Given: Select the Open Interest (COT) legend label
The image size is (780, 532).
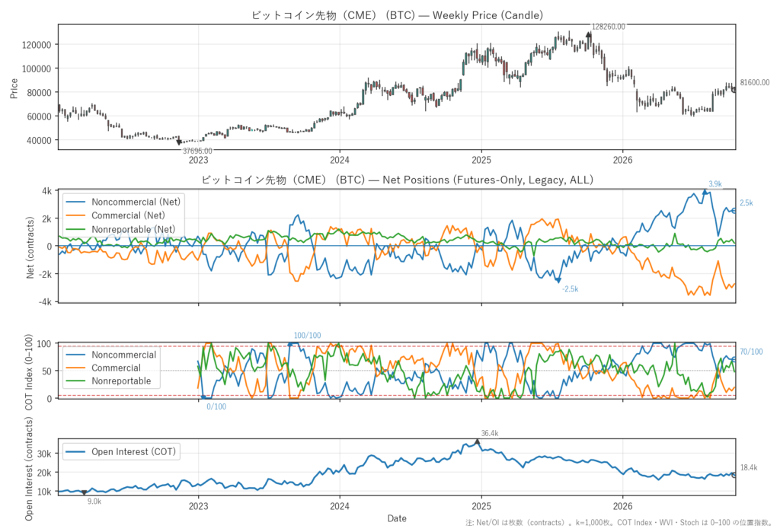Looking at the screenshot, I should click(134, 452).
